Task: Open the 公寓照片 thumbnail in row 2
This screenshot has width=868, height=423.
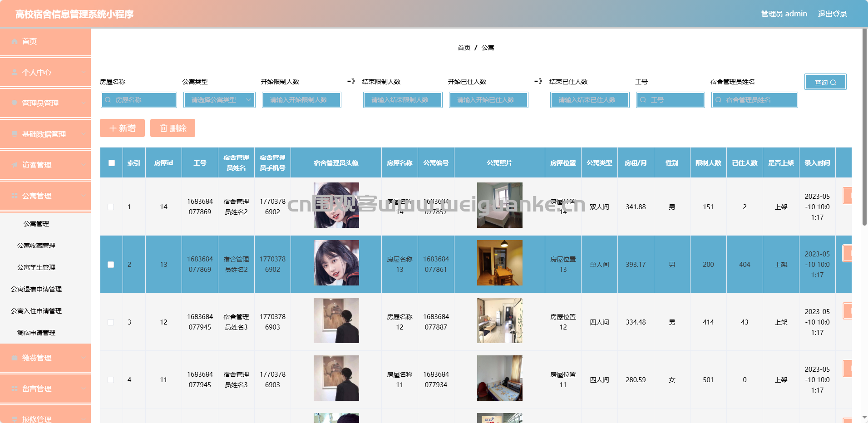Action: click(500, 263)
